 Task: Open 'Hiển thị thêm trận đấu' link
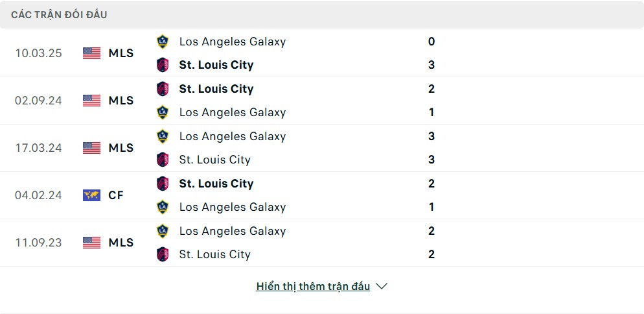click(x=313, y=286)
